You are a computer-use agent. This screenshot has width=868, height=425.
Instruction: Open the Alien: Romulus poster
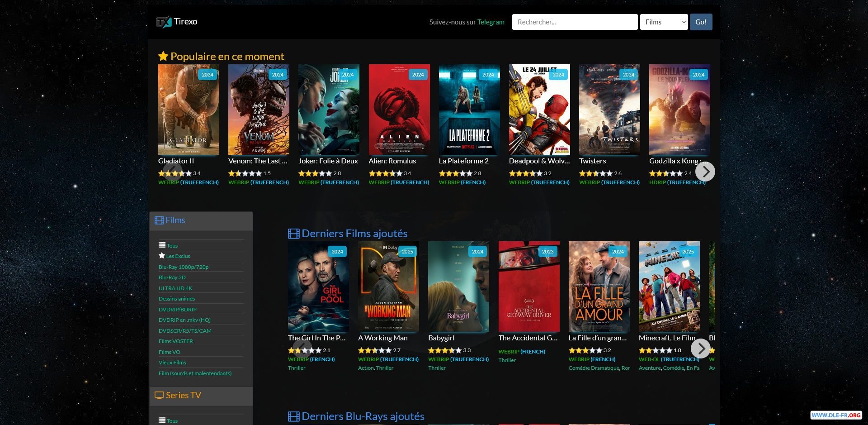(x=399, y=110)
